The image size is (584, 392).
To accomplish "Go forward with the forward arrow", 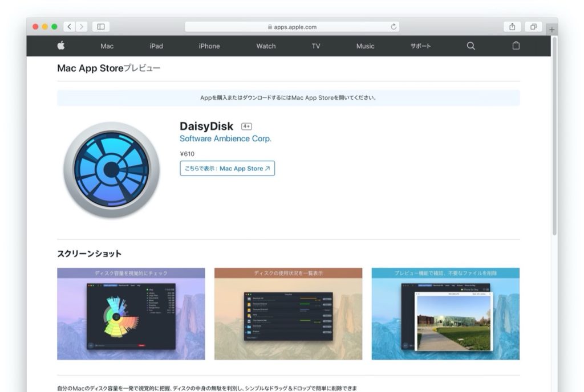I will click(x=82, y=27).
